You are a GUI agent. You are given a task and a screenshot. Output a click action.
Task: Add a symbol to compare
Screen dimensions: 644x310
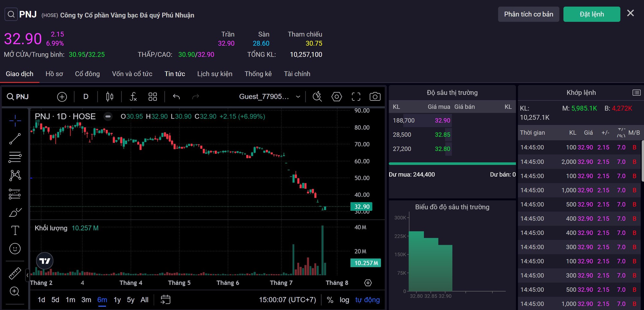tap(62, 96)
